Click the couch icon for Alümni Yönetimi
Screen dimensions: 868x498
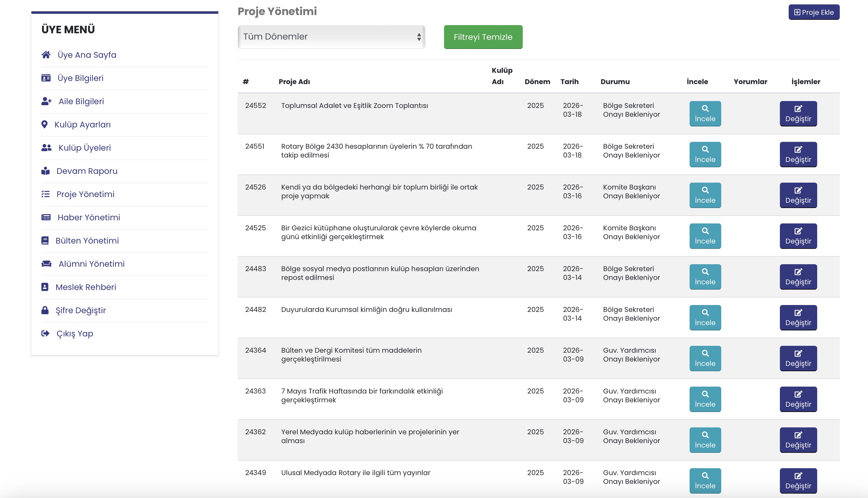[x=46, y=264]
